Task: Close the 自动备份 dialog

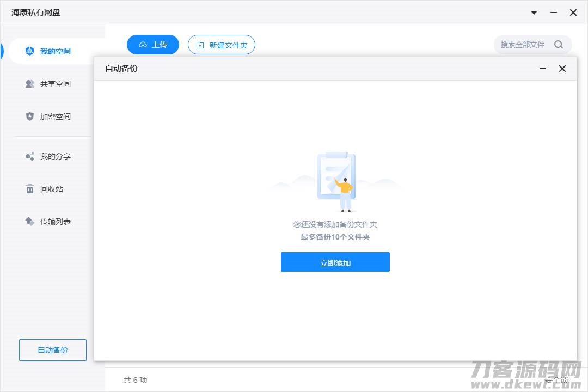Action: [x=562, y=69]
